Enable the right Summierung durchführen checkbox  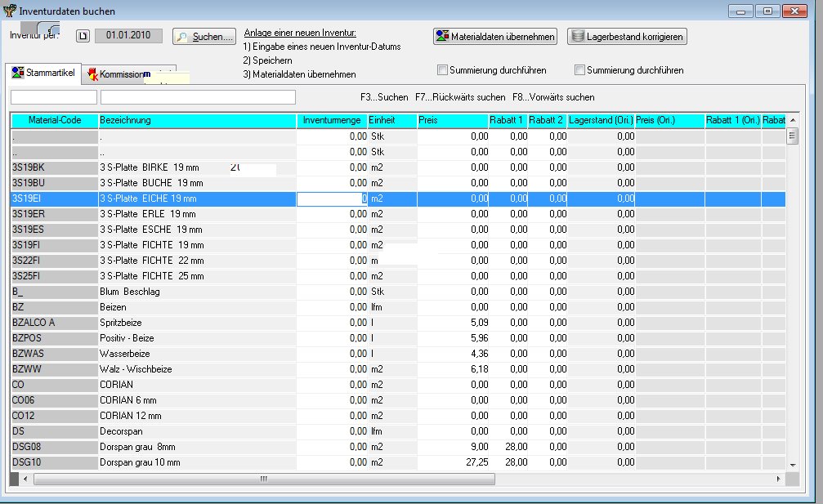point(580,70)
